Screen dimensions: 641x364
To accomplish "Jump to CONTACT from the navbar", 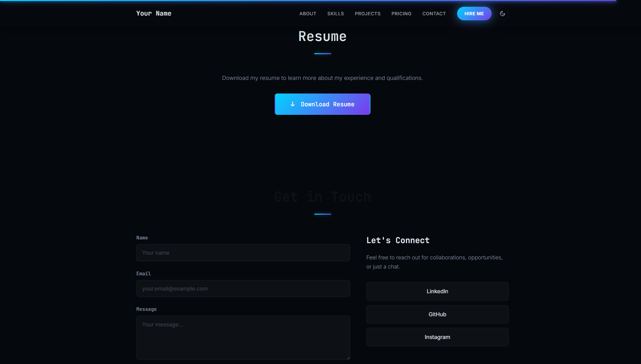I will coord(434,14).
